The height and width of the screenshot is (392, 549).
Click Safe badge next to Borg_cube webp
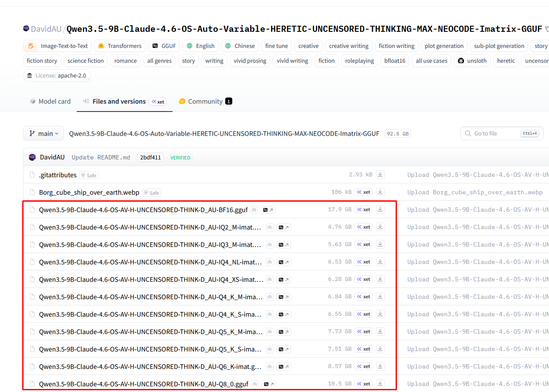click(152, 193)
